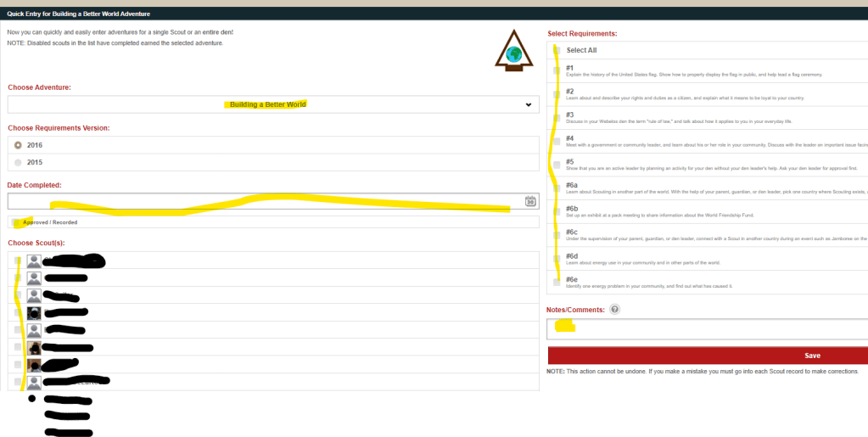Open the Date Completed calendar icon
This screenshot has height=437, width=868.
(x=530, y=201)
